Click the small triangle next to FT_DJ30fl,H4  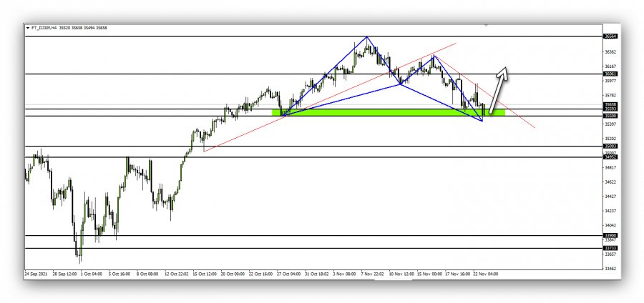pos(29,29)
